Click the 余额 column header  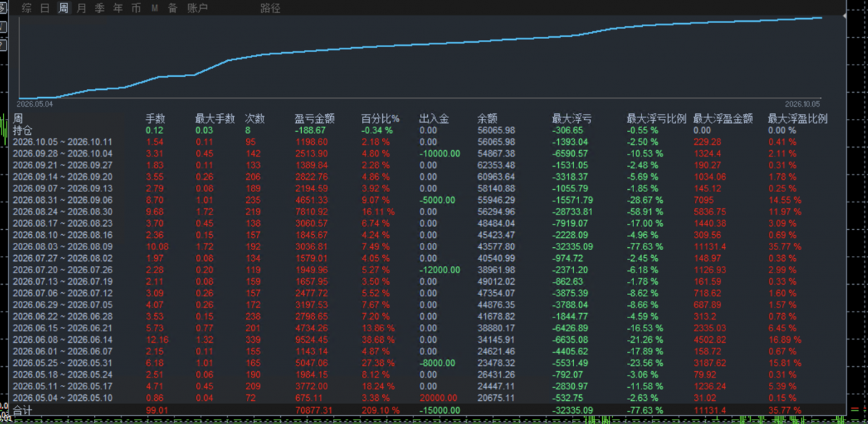pos(487,119)
